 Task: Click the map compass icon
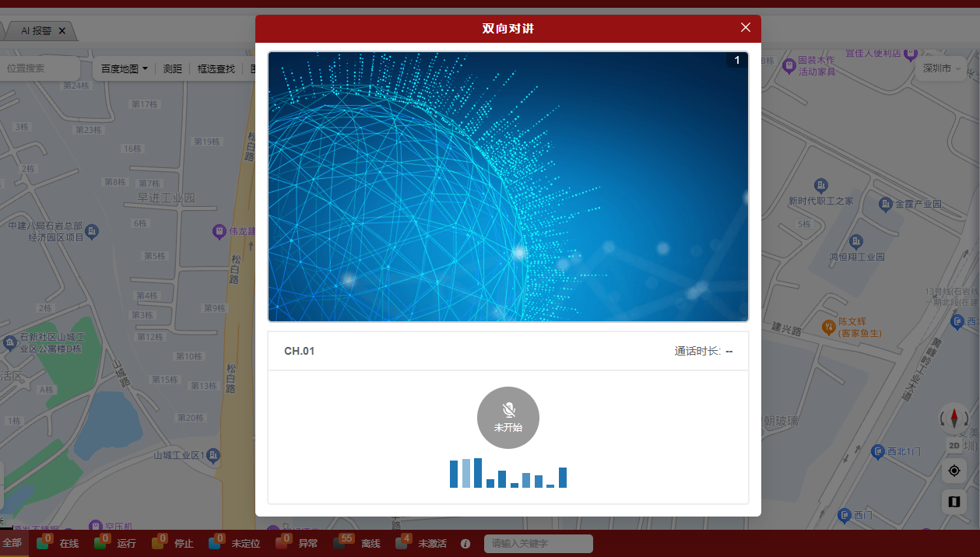954,419
